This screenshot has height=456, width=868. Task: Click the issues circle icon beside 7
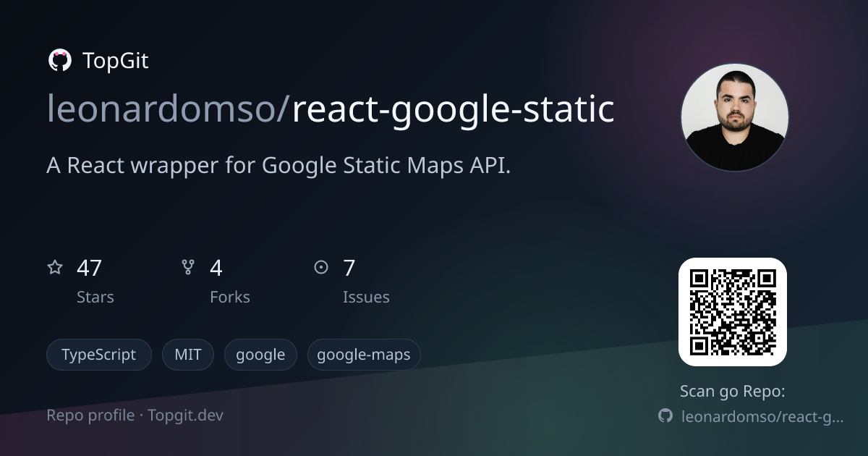click(321, 267)
